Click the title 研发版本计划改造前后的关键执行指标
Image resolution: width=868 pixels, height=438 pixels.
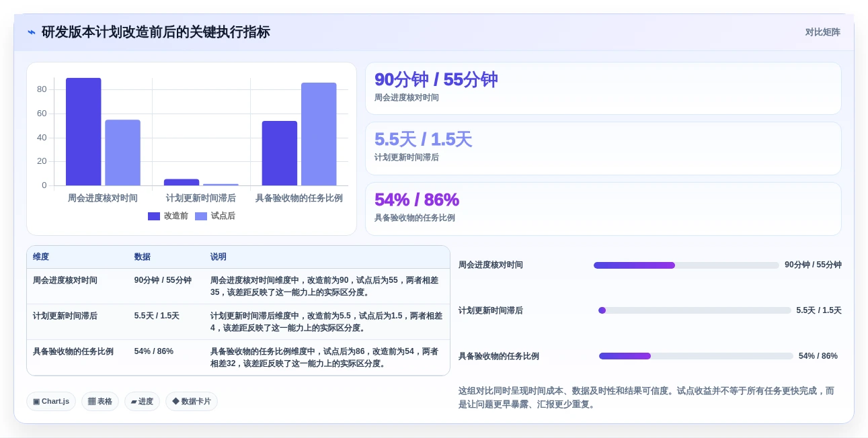coord(156,32)
